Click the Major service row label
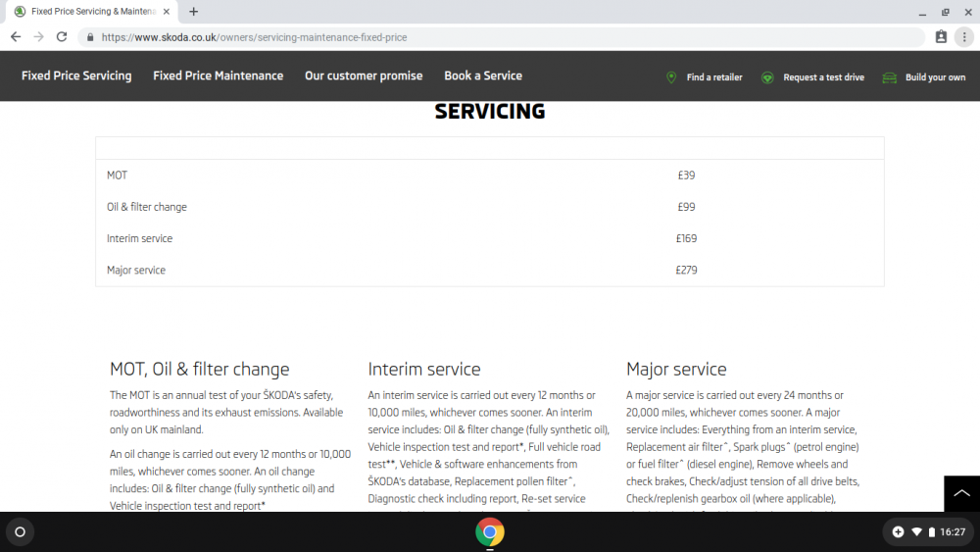Screen dimensions: 980x552 pos(136,270)
